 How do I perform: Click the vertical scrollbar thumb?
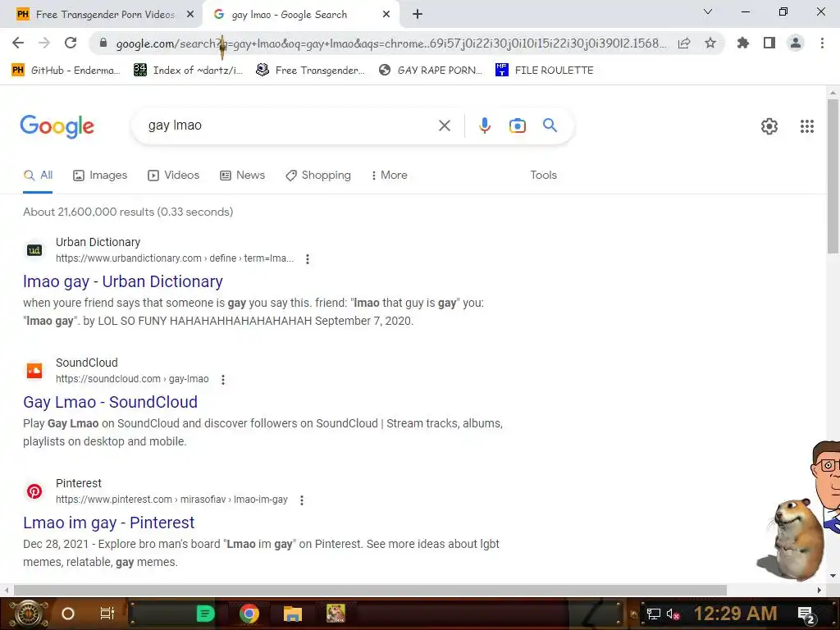[833, 176]
